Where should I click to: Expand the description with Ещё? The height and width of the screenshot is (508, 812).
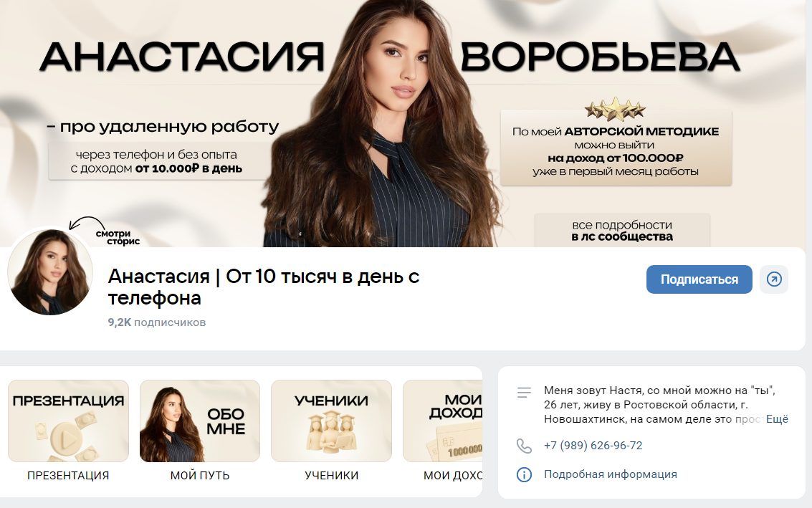(777, 419)
